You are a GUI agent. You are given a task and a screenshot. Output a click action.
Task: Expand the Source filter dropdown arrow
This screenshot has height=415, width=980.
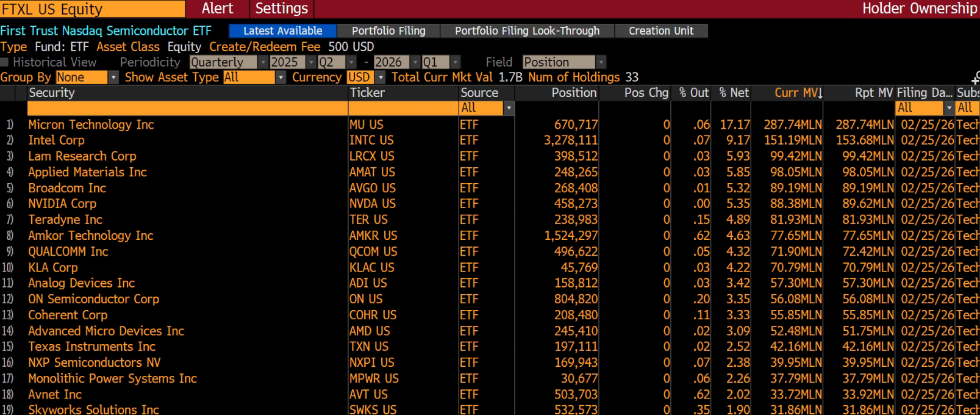pyautogui.click(x=509, y=108)
